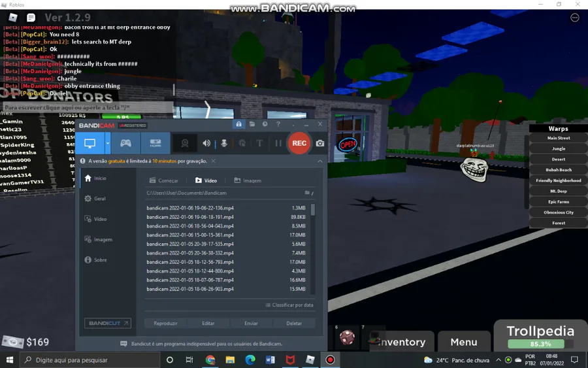Select file bandicam 2022-01-06 18-56-04-043.mp4
This screenshot has width=588, height=368.
pyautogui.click(x=227, y=226)
